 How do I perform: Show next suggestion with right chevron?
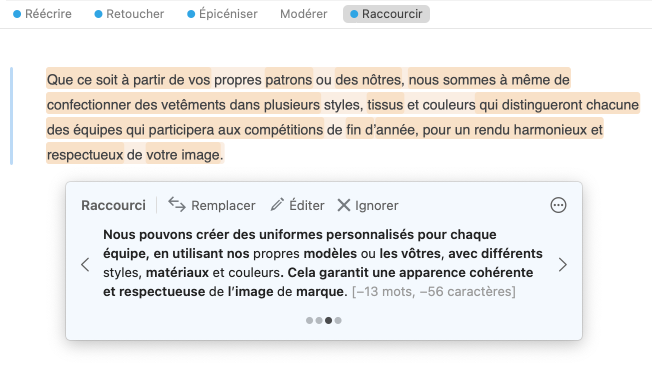tap(563, 265)
